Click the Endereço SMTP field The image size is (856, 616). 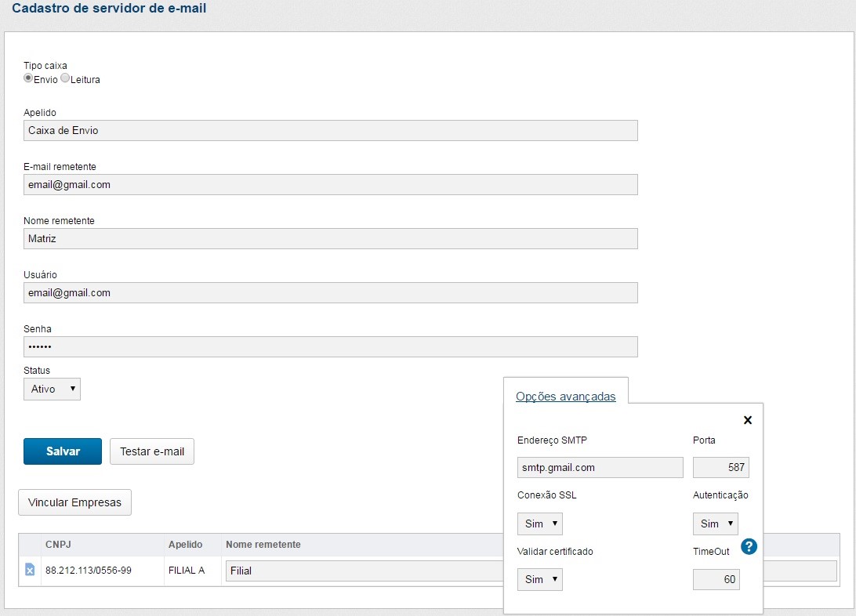click(600, 468)
